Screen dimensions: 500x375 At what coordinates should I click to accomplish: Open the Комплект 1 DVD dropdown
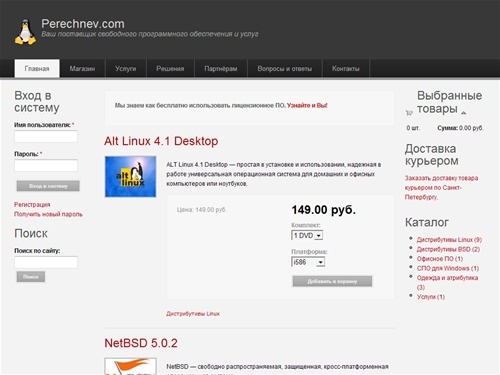tap(307, 235)
